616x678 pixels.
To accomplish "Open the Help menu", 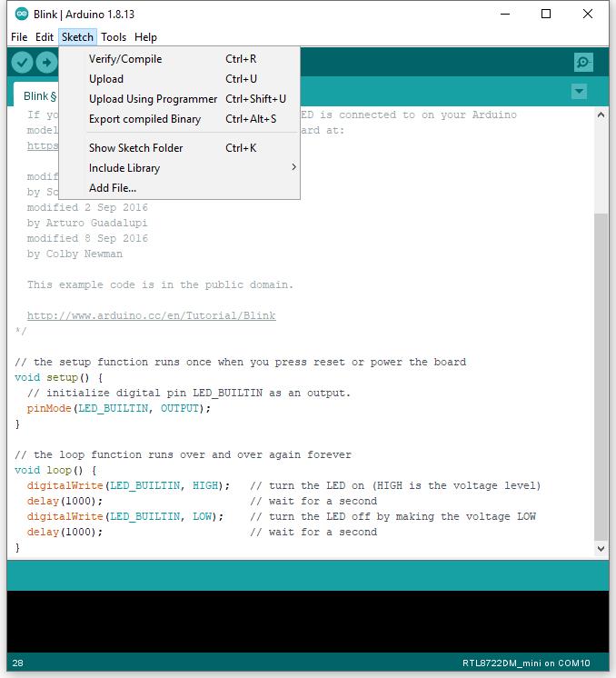I will [145, 37].
